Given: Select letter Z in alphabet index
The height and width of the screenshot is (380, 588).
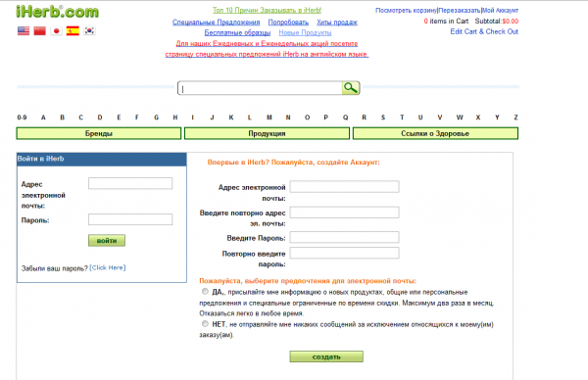Looking at the screenshot, I should pyautogui.click(x=515, y=118).
